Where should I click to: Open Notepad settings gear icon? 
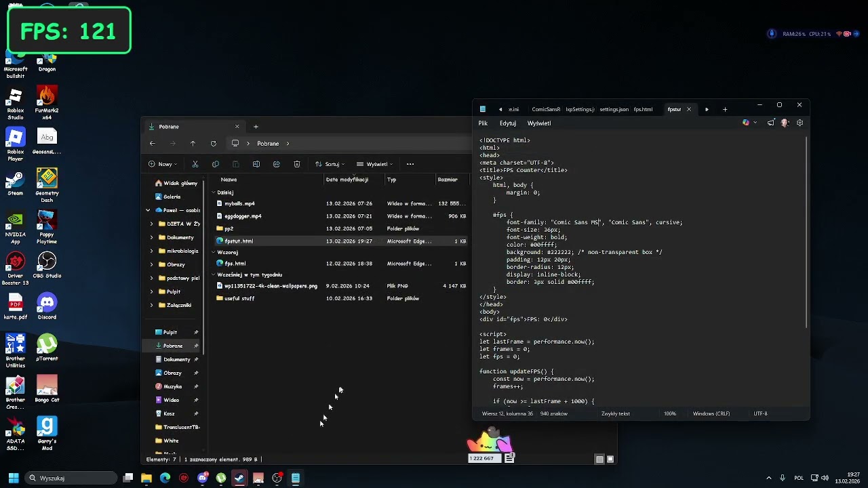(800, 123)
